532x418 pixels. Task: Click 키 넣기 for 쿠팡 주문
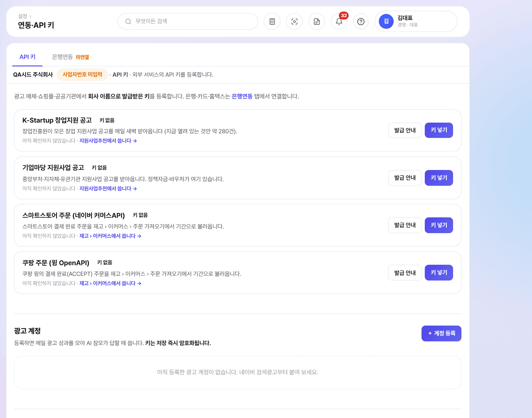point(439,273)
